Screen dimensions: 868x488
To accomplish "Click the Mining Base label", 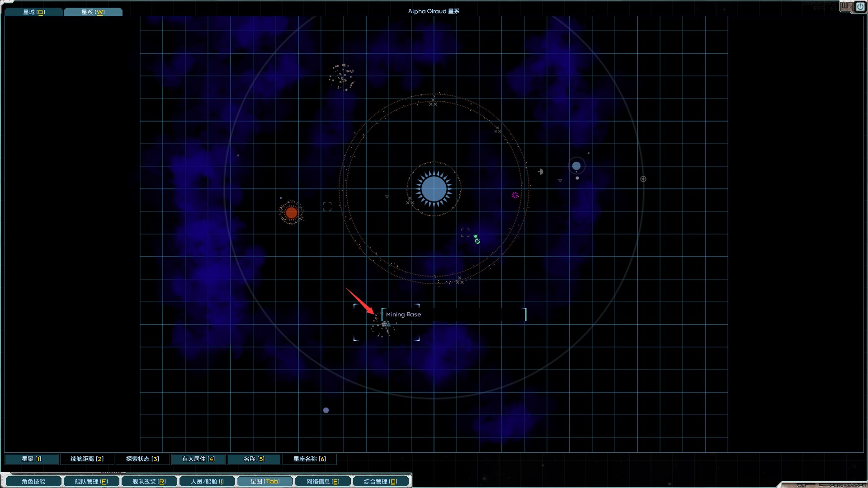I will (404, 314).
